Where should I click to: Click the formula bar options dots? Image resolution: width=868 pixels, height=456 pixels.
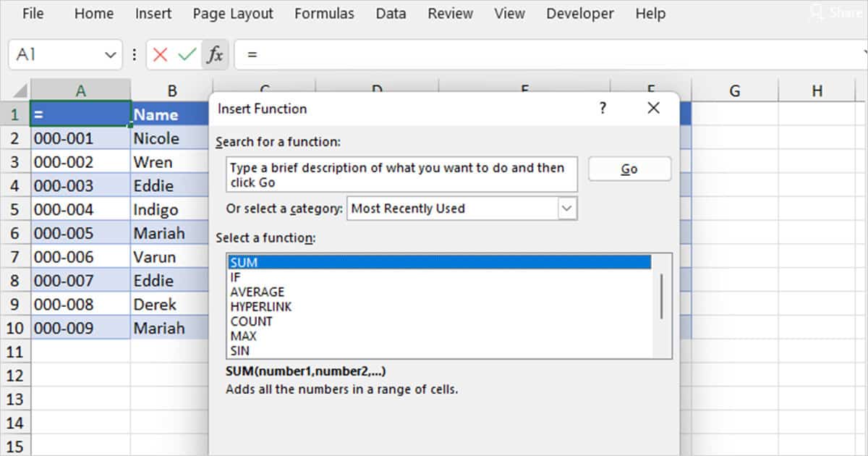(x=135, y=54)
